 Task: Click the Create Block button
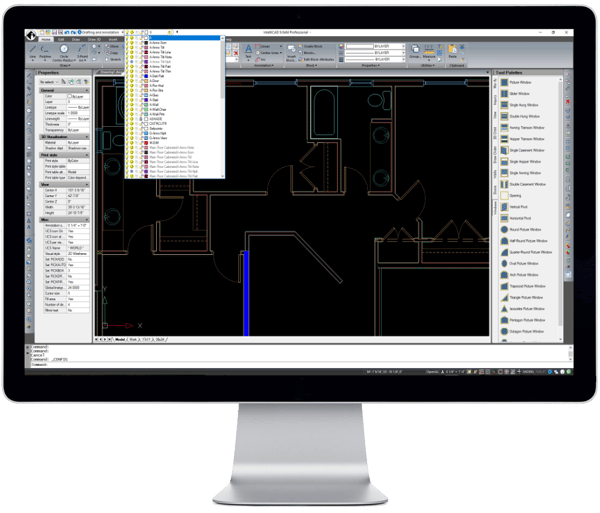click(310, 46)
